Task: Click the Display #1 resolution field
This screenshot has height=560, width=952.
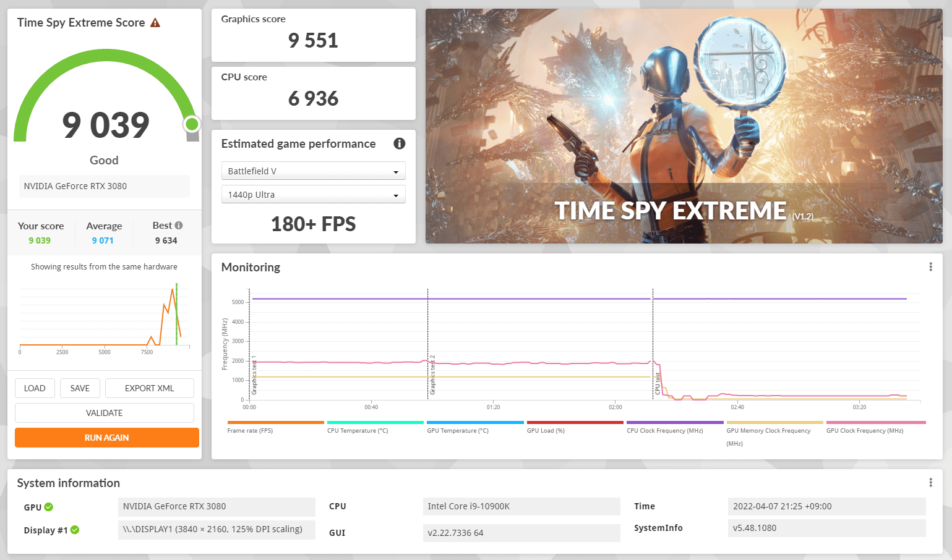Action: click(x=217, y=530)
